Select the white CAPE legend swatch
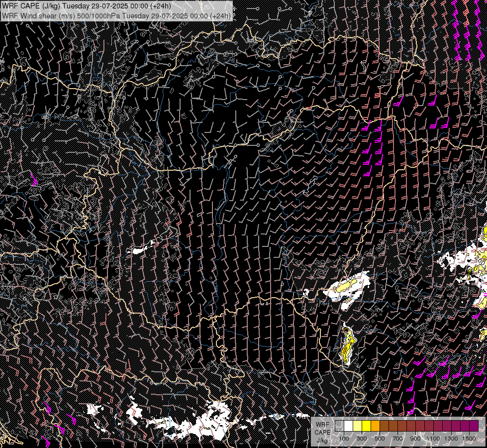Screen dimensions: 487x448 click(x=349, y=426)
